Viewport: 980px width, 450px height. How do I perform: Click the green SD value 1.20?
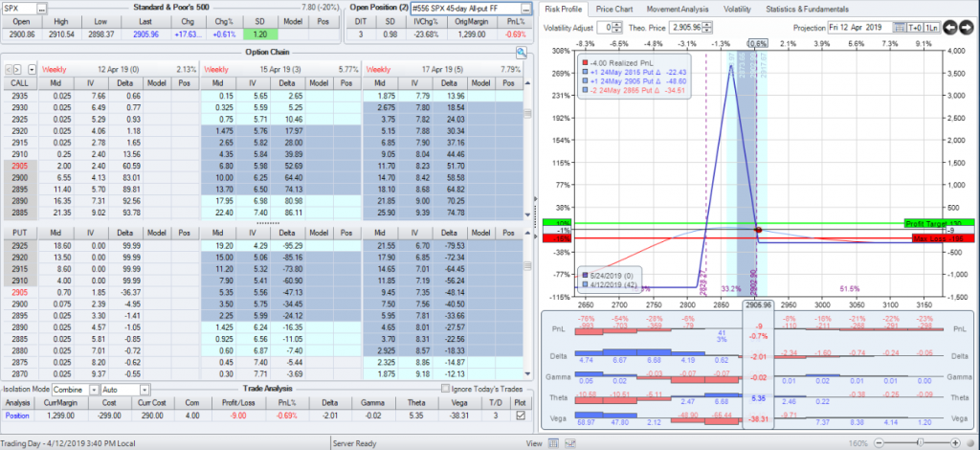tap(259, 34)
